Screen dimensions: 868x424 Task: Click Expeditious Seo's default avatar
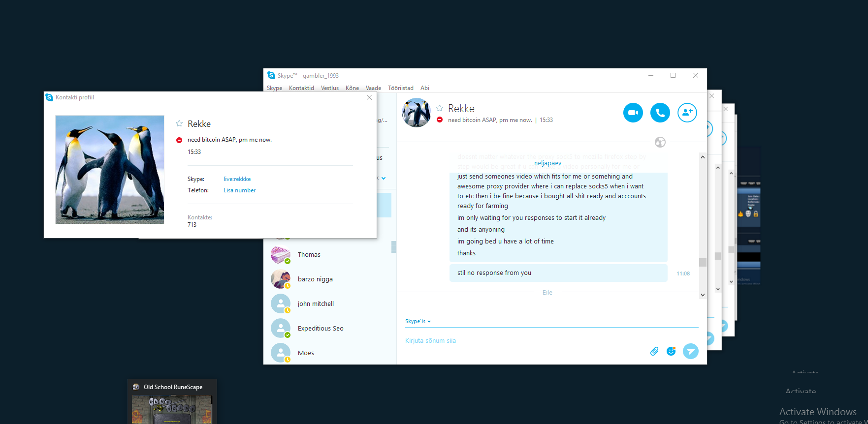point(281,328)
